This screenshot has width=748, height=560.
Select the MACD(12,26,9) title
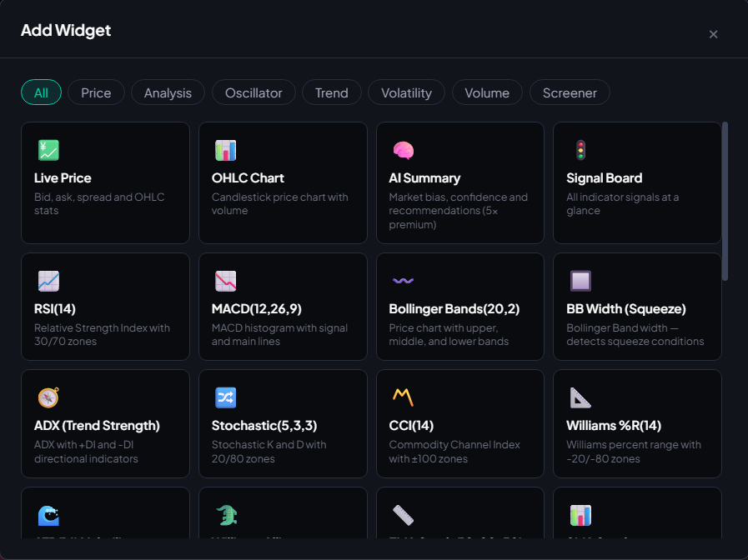257,309
